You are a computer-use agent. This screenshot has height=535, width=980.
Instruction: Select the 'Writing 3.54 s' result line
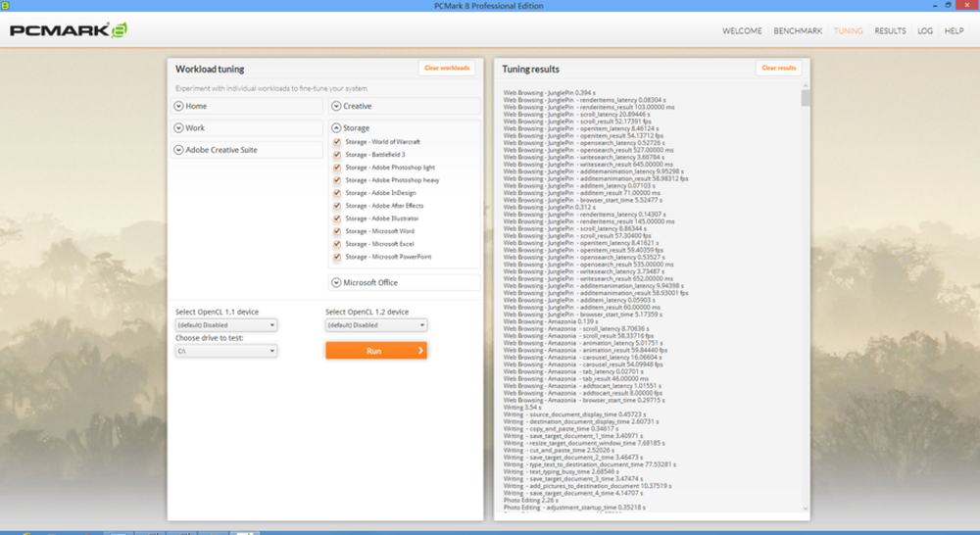[522, 408]
